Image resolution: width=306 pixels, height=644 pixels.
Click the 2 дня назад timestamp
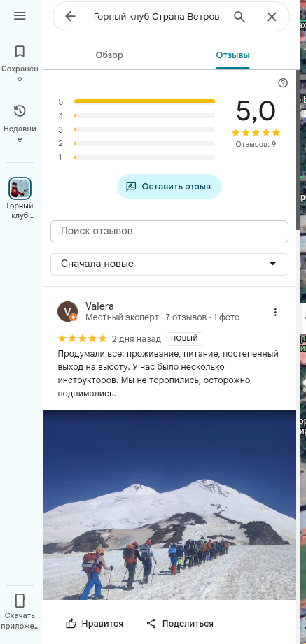[x=136, y=339]
